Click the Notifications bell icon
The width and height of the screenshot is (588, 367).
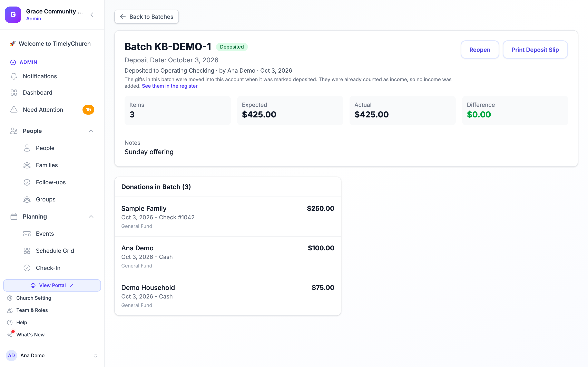(x=14, y=76)
